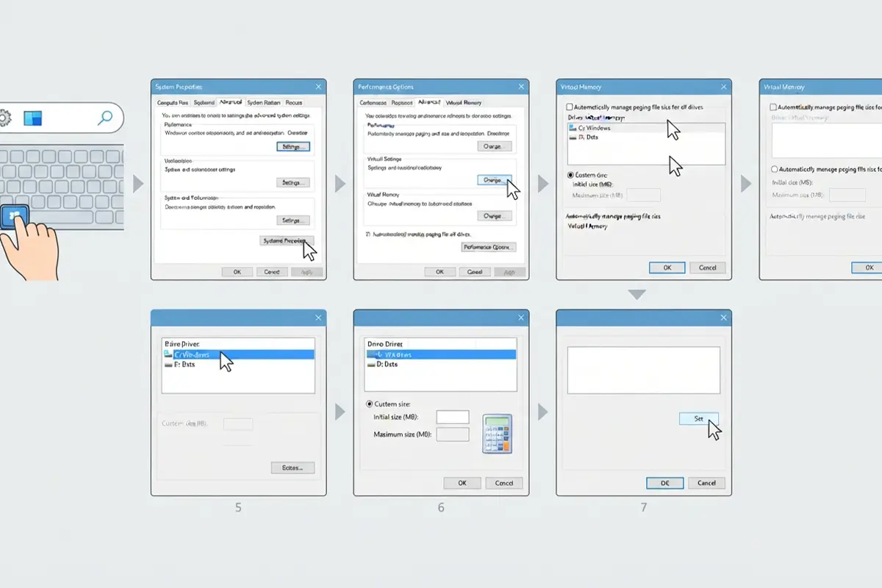Click the highlighted Change button under Virtual Settings

(494, 179)
